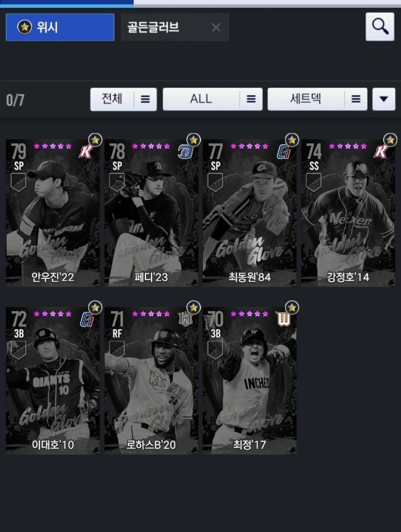Expand options with the down arrow button
Viewport: 401px width, 532px height.
tap(384, 99)
